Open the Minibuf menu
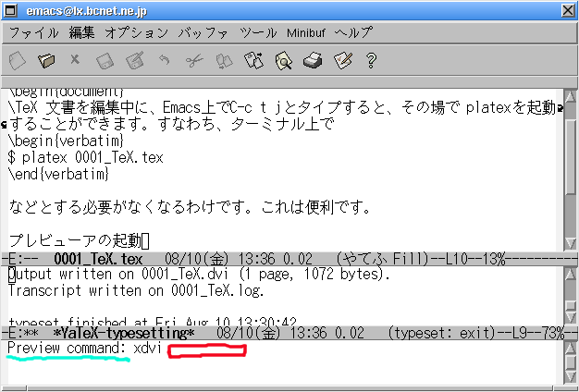The height and width of the screenshot is (392, 579). point(306,33)
